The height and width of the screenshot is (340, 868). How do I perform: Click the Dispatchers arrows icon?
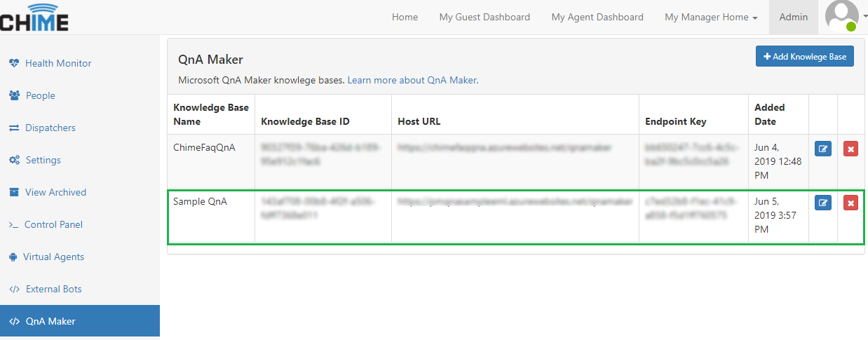click(x=14, y=128)
